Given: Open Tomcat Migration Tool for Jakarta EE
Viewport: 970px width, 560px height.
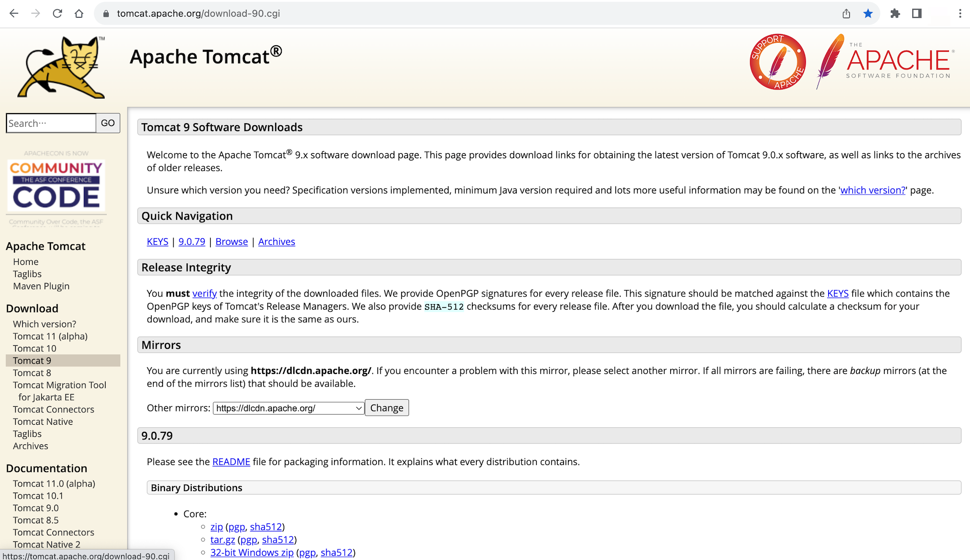Looking at the screenshot, I should click(x=59, y=391).
